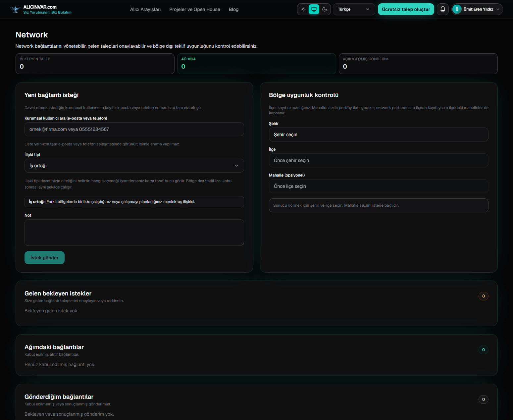Click the ALICINVAR.com logo icon

[15, 9]
